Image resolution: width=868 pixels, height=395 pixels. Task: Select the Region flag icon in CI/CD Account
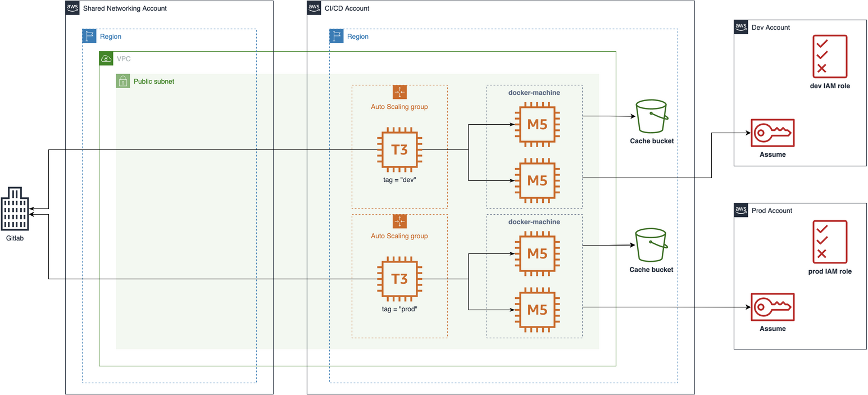337,36
